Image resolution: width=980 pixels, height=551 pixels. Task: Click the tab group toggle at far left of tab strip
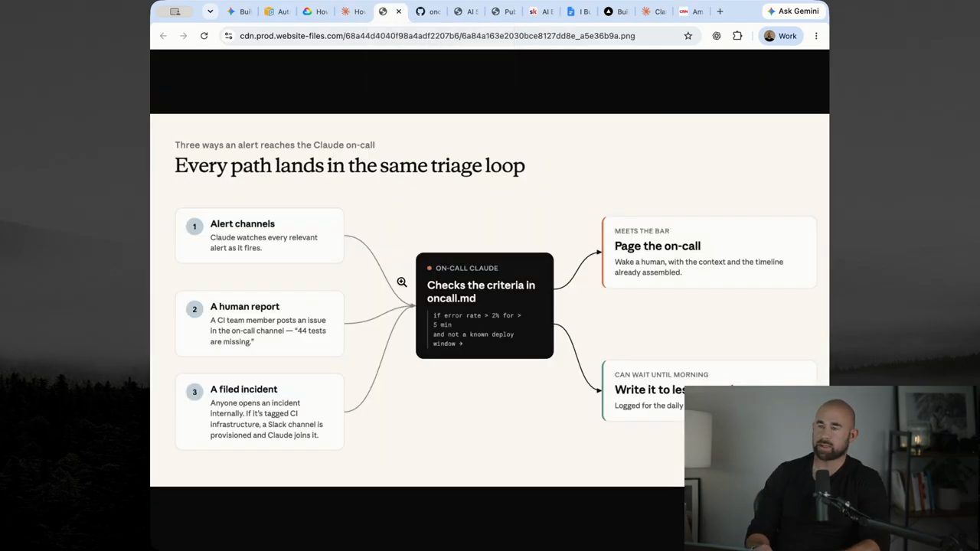pos(175,11)
